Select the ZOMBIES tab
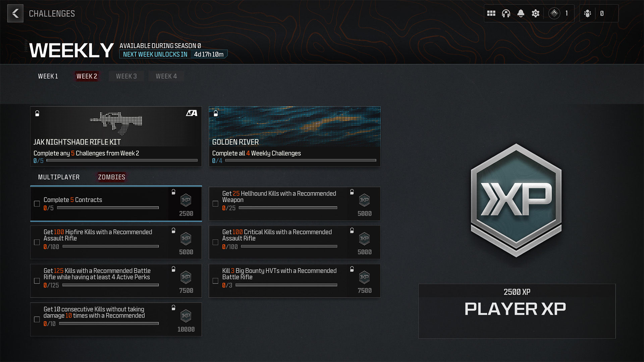644x362 pixels. 111,177
